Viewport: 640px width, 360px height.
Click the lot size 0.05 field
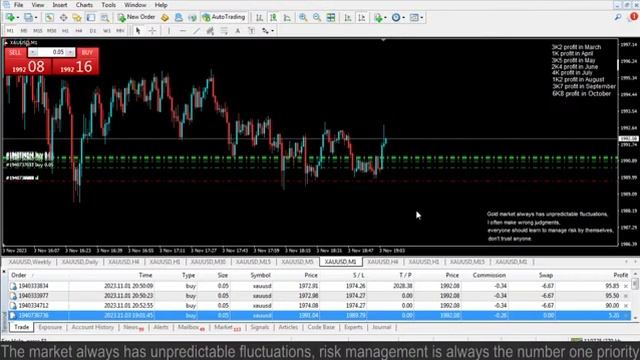(52, 52)
